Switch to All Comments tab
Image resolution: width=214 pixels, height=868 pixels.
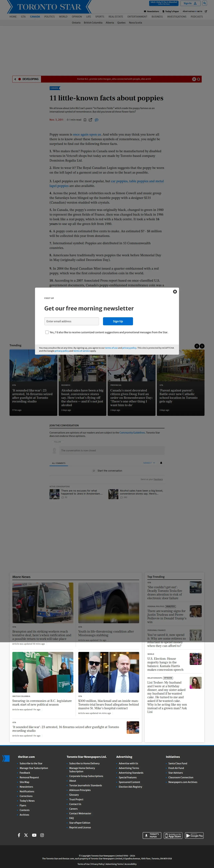click(59, 463)
